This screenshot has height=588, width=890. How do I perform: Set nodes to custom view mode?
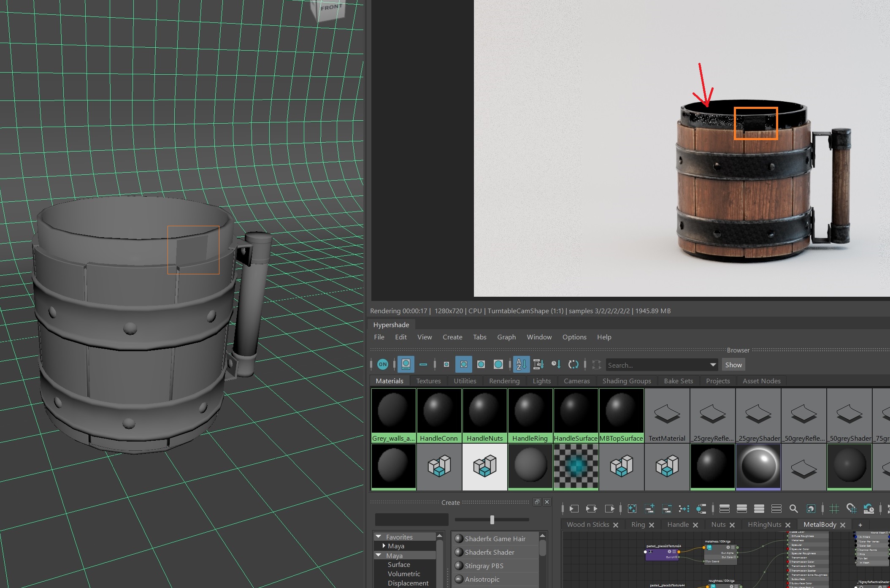[776, 509]
